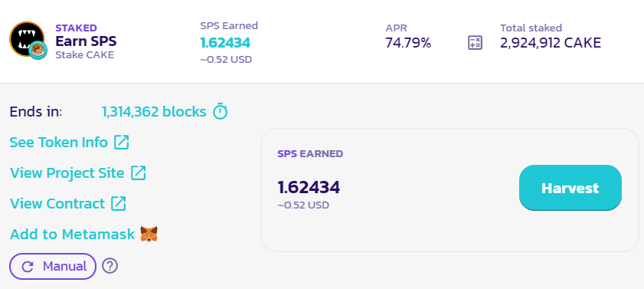Screen dimensions: 644x289
Task: Click the question mark help icon
Action: [x=110, y=266]
